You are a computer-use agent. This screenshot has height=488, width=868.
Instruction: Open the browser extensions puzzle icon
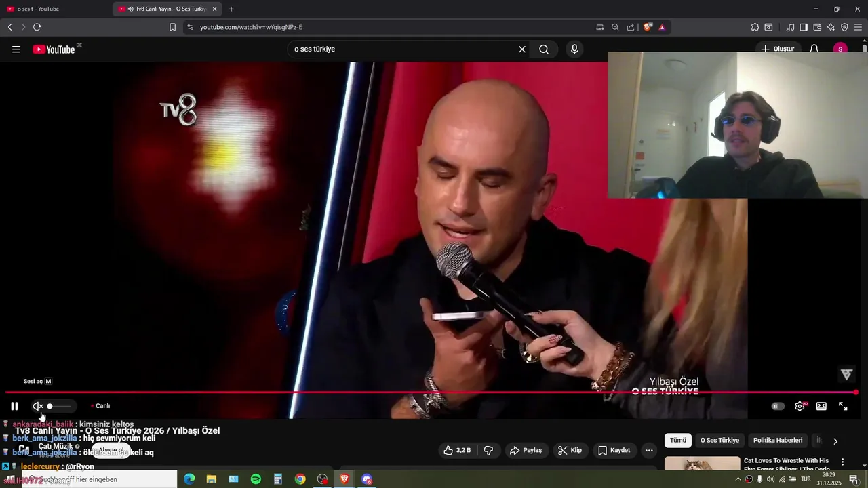[755, 27]
